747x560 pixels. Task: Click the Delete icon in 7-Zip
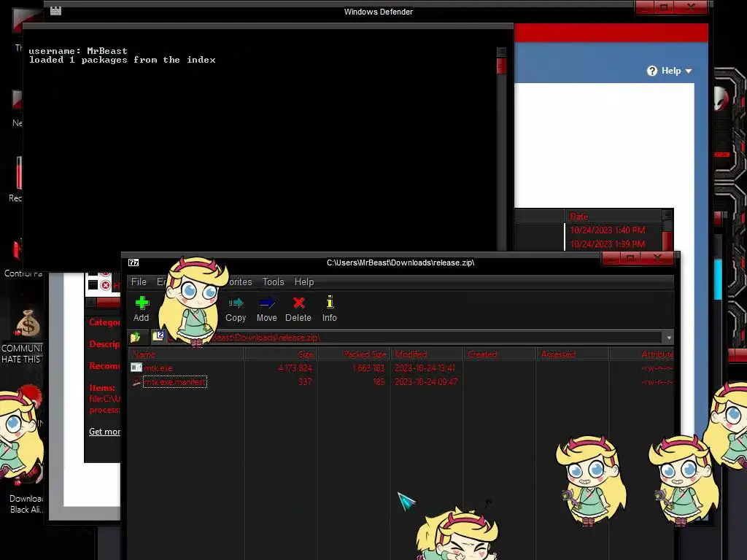(x=298, y=308)
